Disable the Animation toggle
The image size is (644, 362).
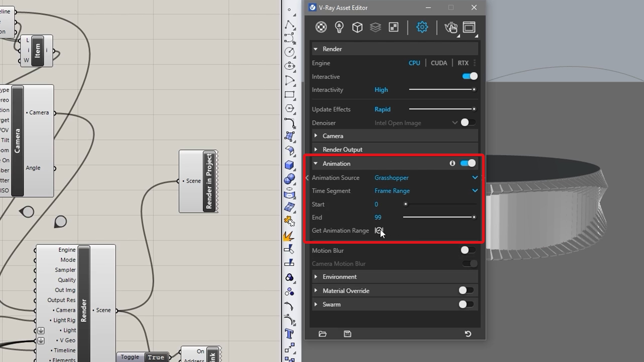click(468, 163)
